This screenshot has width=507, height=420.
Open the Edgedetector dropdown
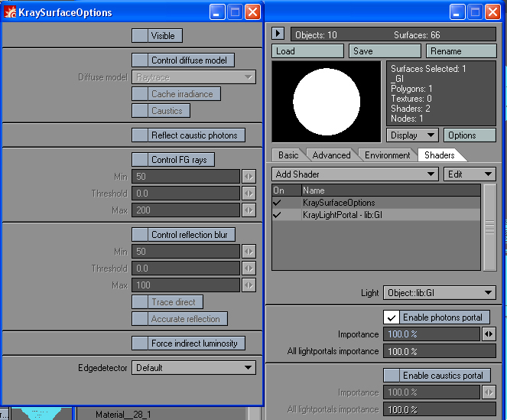point(193,368)
